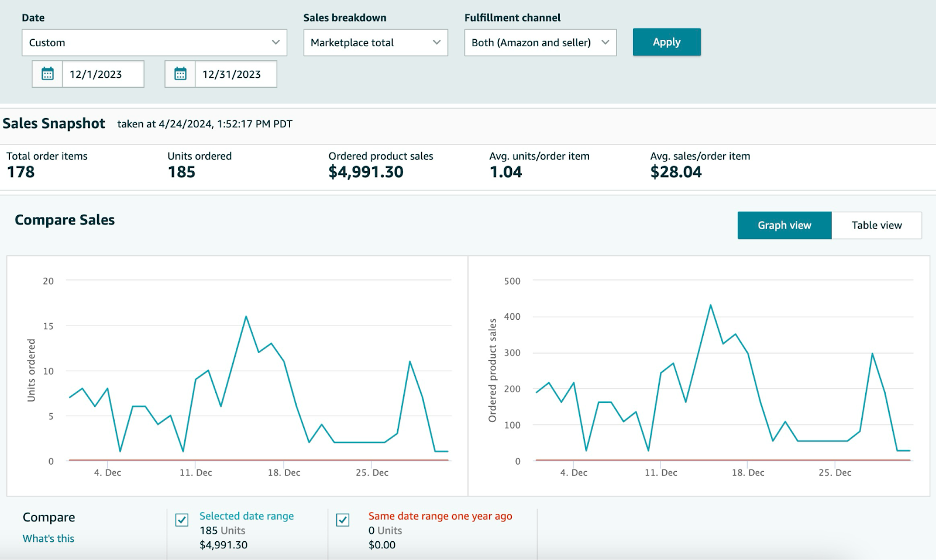Click the Avg. sales/order item value $28.04
The image size is (936, 560).
[x=676, y=172]
